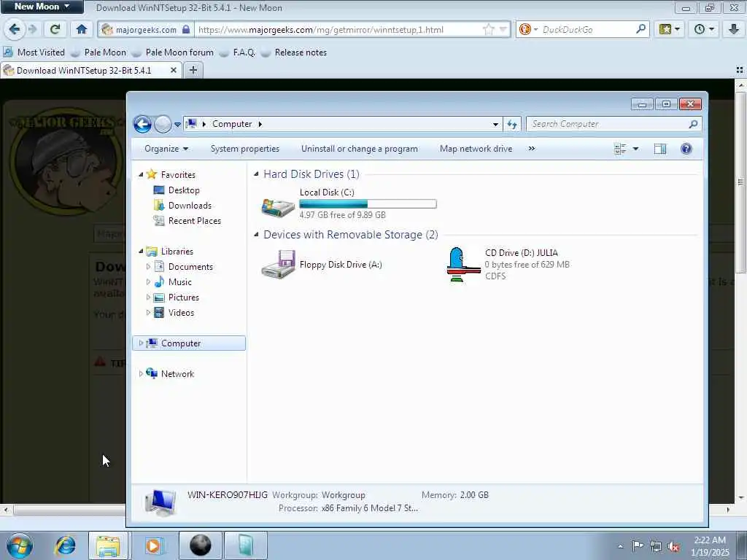Open Organize dropdown menu
The width and height of the screenshot is (747, 560).
pos(166,149)
